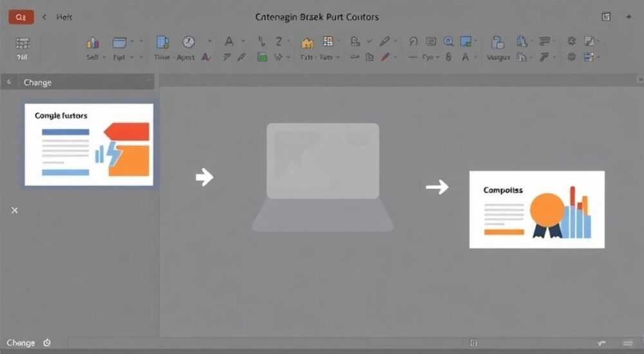Click the upper gear settings icon
This screenshot has width=644, height=354.
click(571, 41)
